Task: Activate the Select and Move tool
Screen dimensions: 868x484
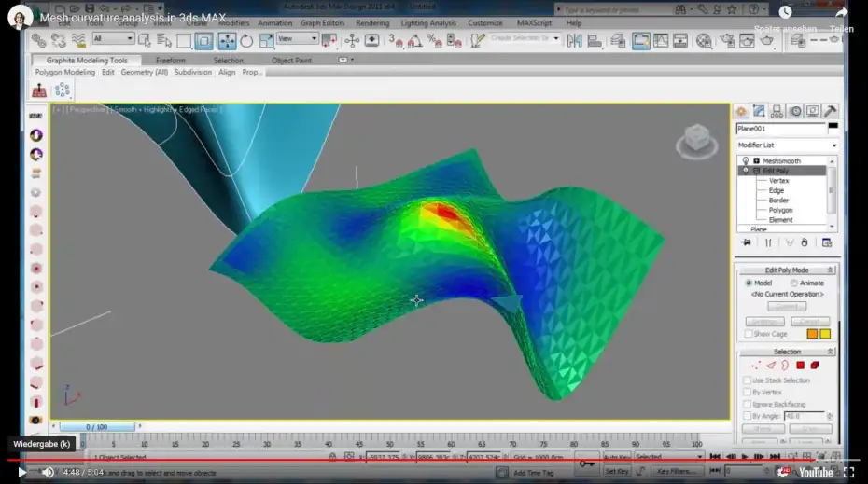Action: pyautogui.click(x=227, y=41)
